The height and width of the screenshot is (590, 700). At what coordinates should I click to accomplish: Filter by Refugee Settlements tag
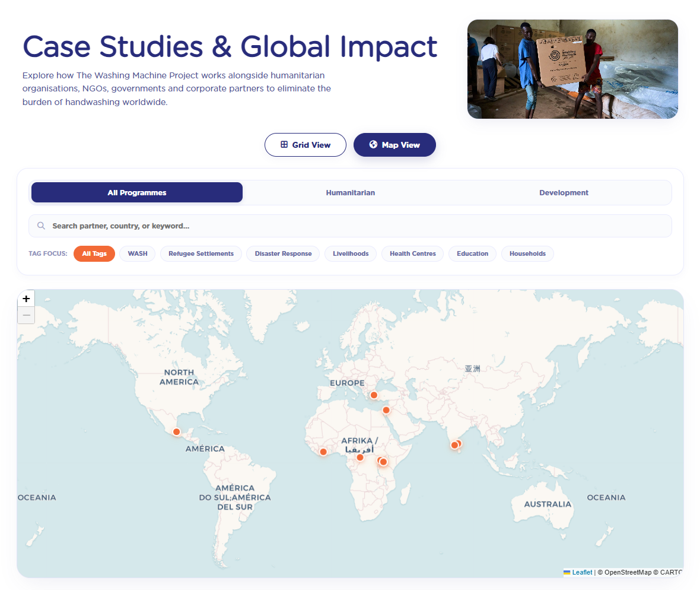coord(201,253)
